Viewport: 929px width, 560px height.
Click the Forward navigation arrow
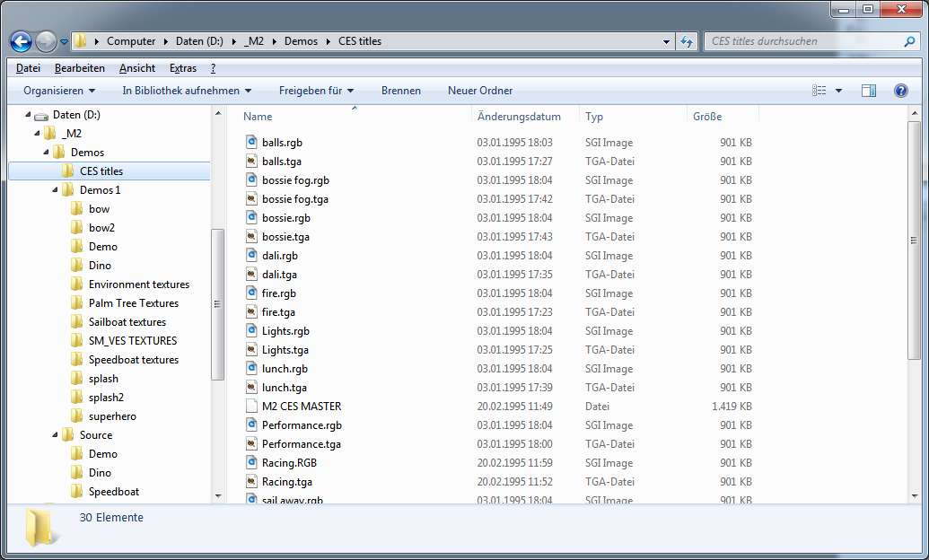click(x=46, y=41)
